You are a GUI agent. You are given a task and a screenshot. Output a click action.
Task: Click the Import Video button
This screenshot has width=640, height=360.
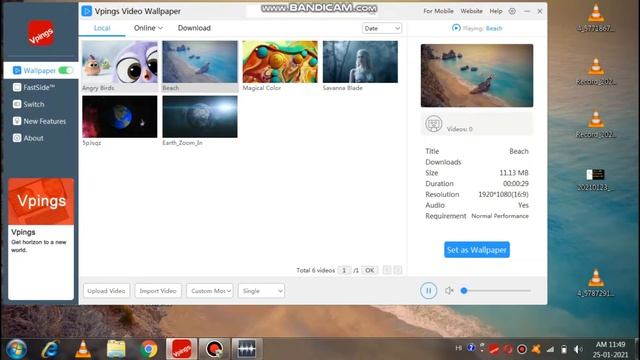(x=158, y=291)
